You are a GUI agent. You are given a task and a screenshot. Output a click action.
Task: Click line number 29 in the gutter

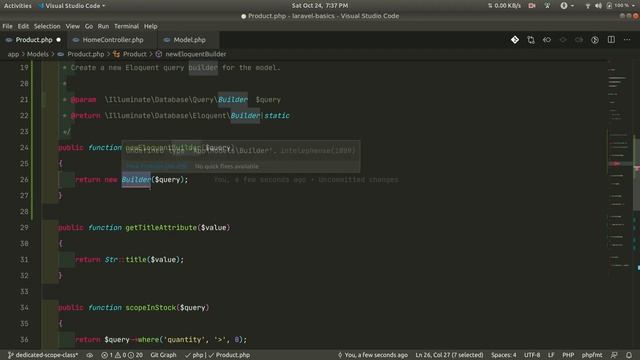pyautogui.click(x=24, y=228)
